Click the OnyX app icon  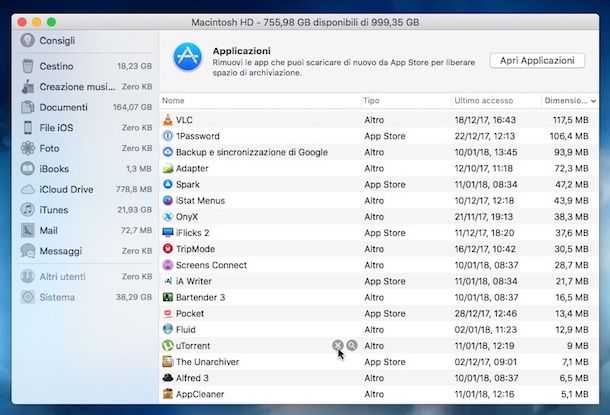(168, 217)
